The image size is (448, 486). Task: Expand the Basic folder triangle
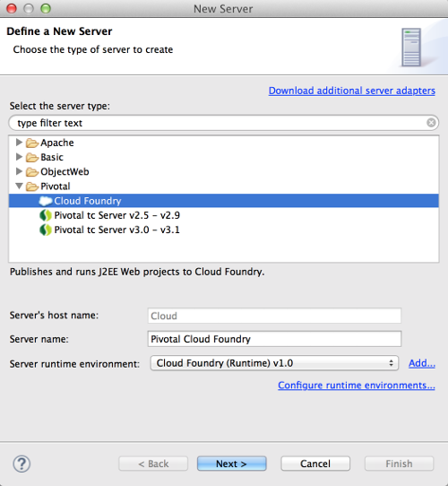(x=19, y=157)
